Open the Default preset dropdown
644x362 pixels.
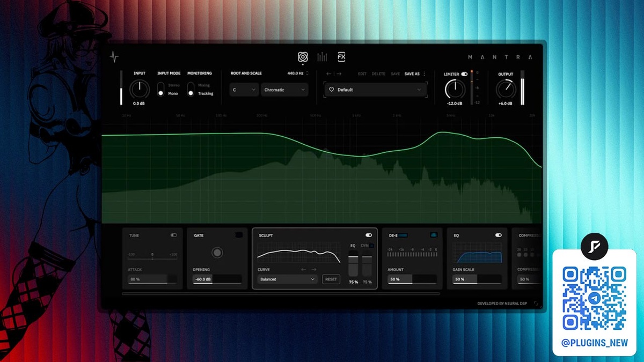[x=375, y=90]
